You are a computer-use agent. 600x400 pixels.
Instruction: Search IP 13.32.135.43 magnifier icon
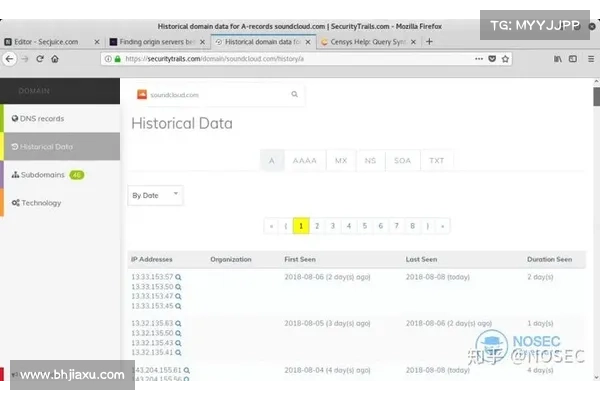click(x=178, y=343)
